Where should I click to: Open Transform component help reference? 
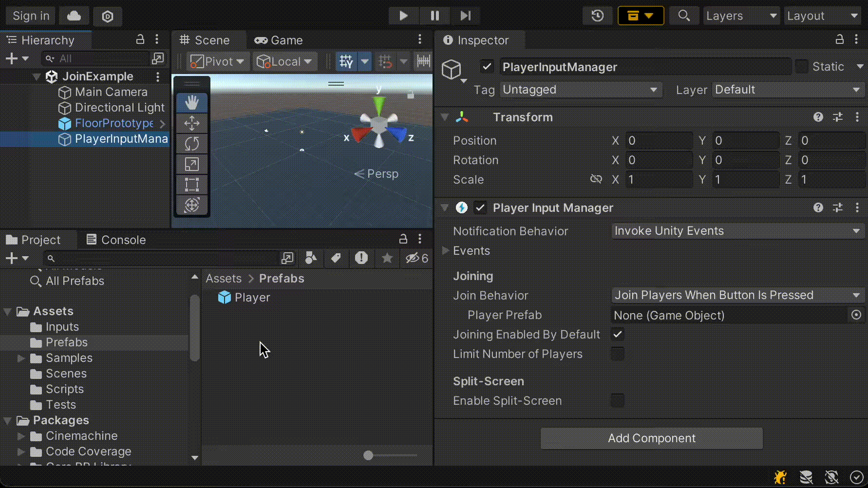(x=818, y=117)
